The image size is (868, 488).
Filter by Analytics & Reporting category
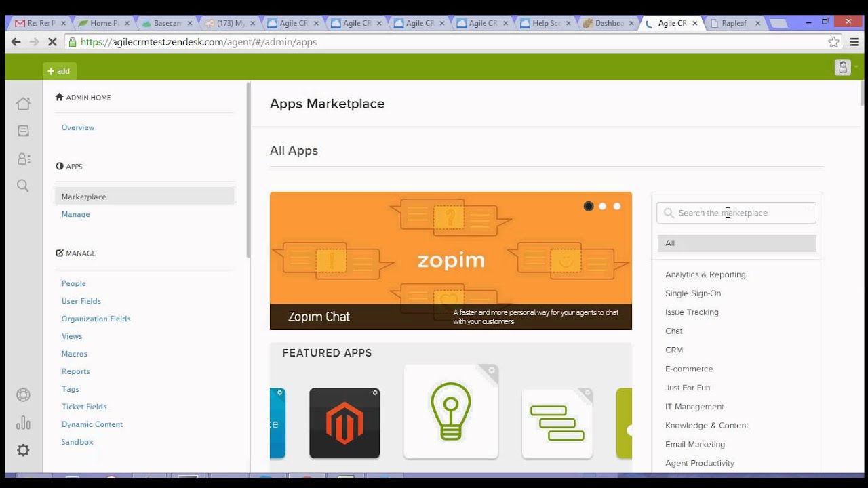click(x=705, y=274)
